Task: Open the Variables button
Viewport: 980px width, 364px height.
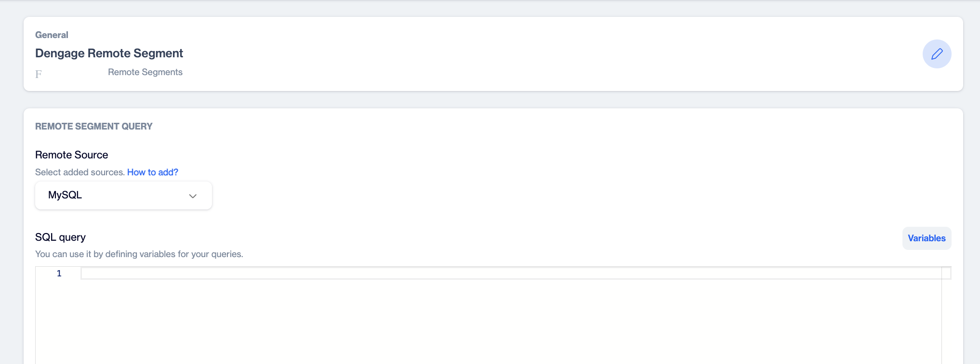Action: (927, 238)
